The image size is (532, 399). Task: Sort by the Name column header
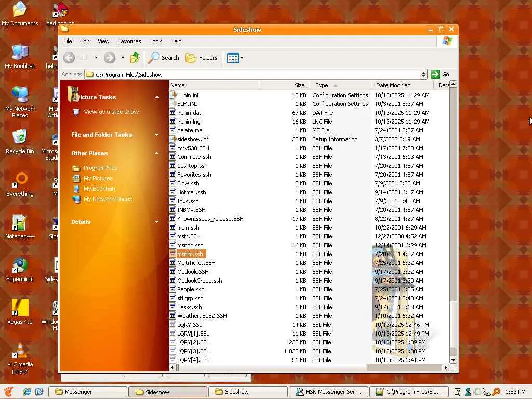tap(214, 85)
